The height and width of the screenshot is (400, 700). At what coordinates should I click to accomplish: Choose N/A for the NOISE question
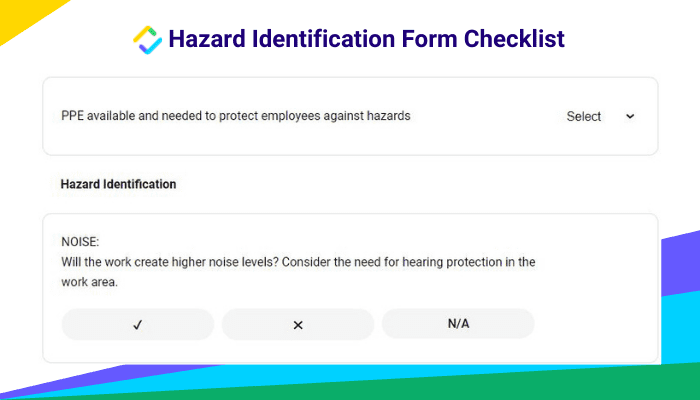click(x=458, y=324)
